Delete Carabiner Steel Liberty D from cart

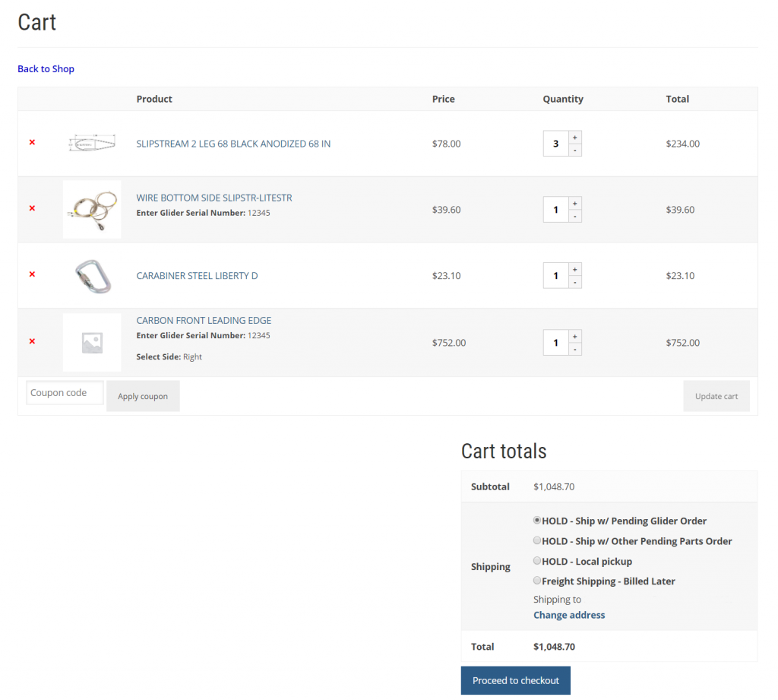click(32, 274)
